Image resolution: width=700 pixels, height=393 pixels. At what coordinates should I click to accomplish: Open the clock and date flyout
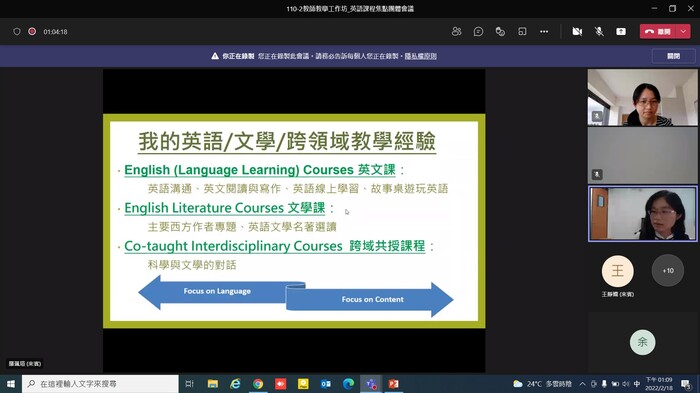[659, 384]
